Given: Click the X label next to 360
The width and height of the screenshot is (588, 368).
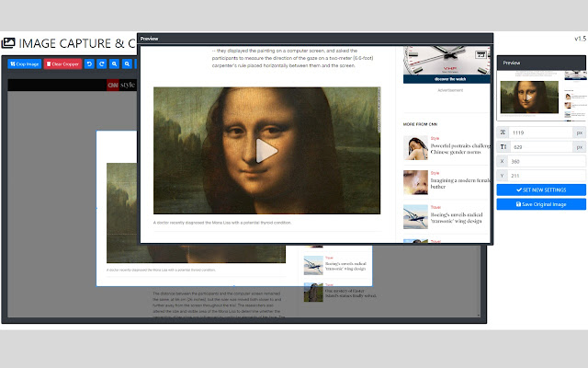Looking at the screenshot, I should [x=503, y=162].
